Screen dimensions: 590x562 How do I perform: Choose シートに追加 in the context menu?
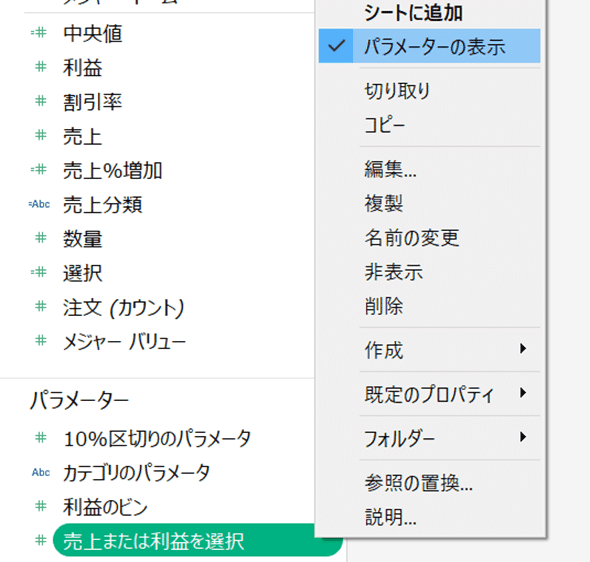click(413, 13)
